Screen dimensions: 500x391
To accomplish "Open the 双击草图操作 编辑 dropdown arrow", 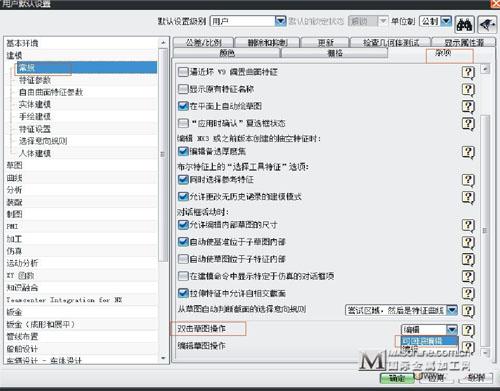I will 452,330.
